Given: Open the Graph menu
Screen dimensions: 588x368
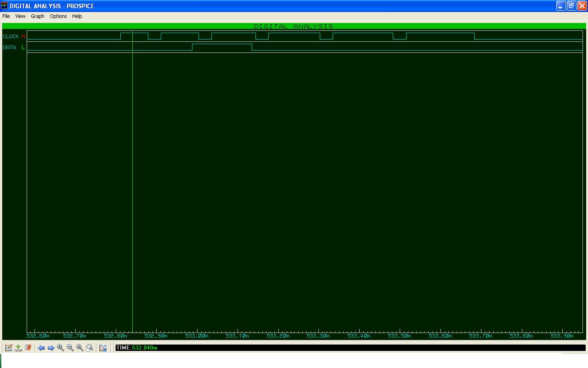Looking at the screenshot, I should (38, 16).
